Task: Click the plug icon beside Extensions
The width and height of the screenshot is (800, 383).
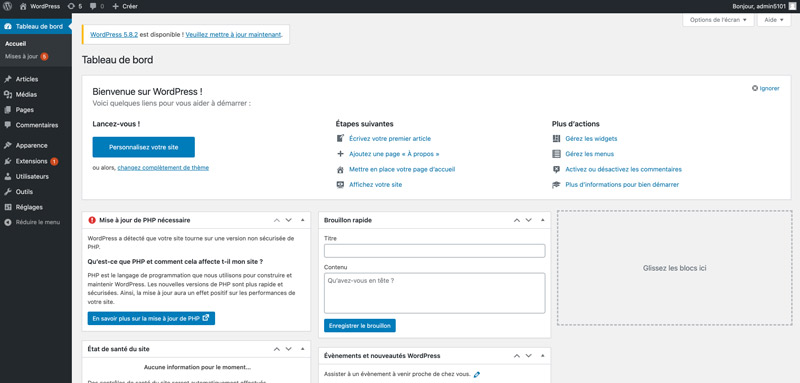Action: pyautogui.click(x=8, y=161)
